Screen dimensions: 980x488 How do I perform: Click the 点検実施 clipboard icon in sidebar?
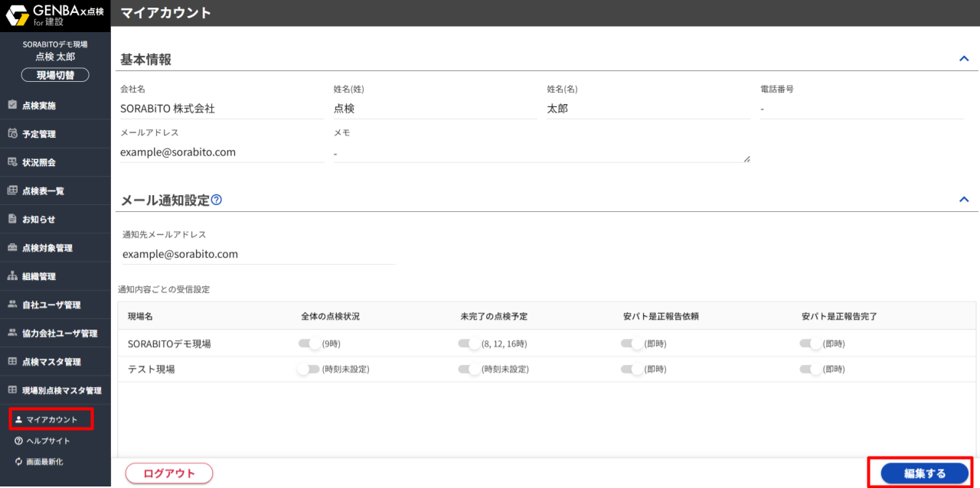(x=12, y=105)
